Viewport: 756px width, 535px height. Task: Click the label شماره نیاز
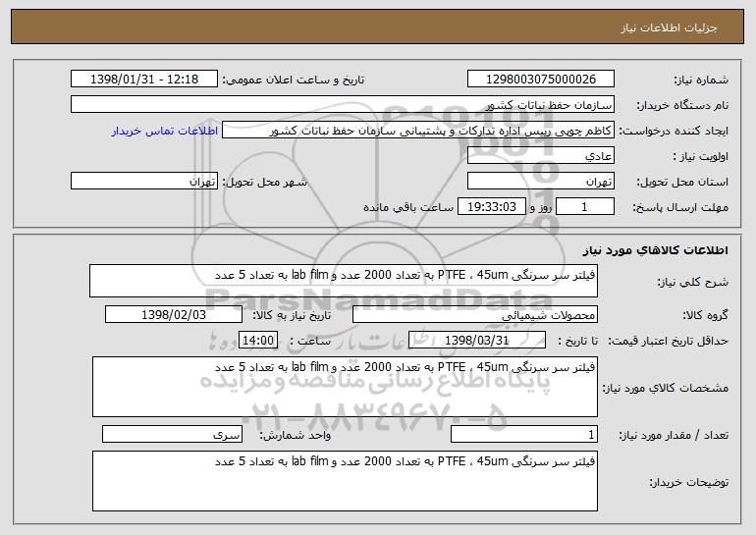click(703, 80)
